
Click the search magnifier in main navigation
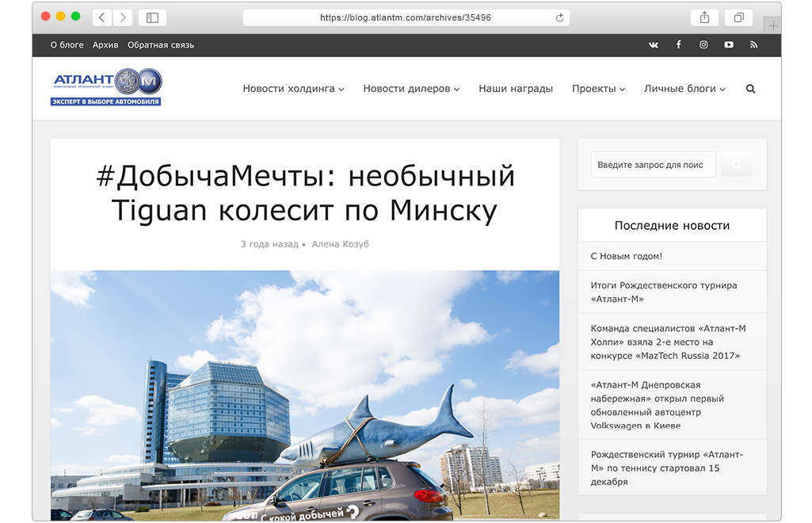[x=750, y=89]
